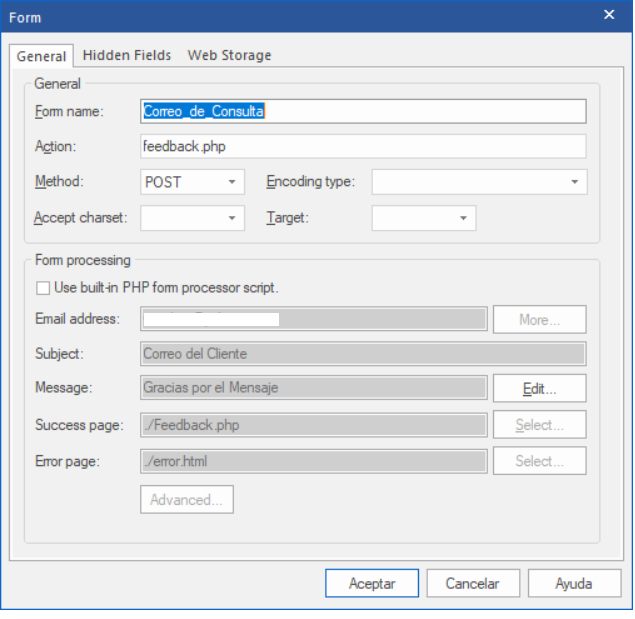Confirm dialog with Aceptar button
635x619 pixels.
(372, 583)
